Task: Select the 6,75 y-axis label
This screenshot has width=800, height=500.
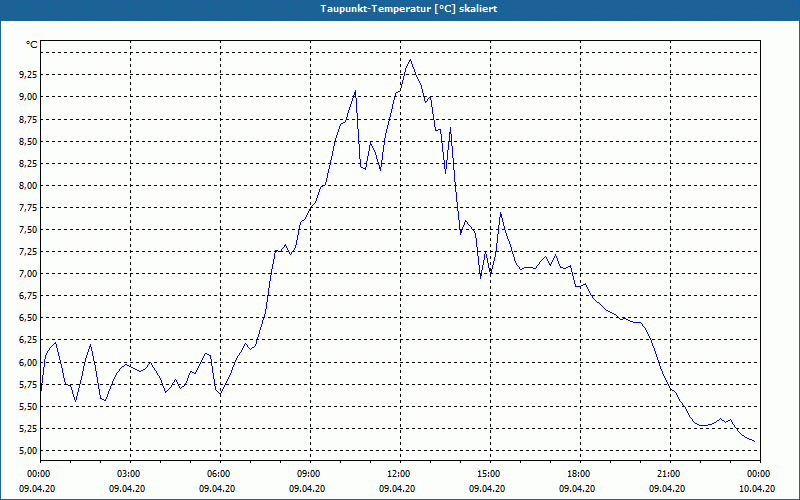Action: [28, 296]
